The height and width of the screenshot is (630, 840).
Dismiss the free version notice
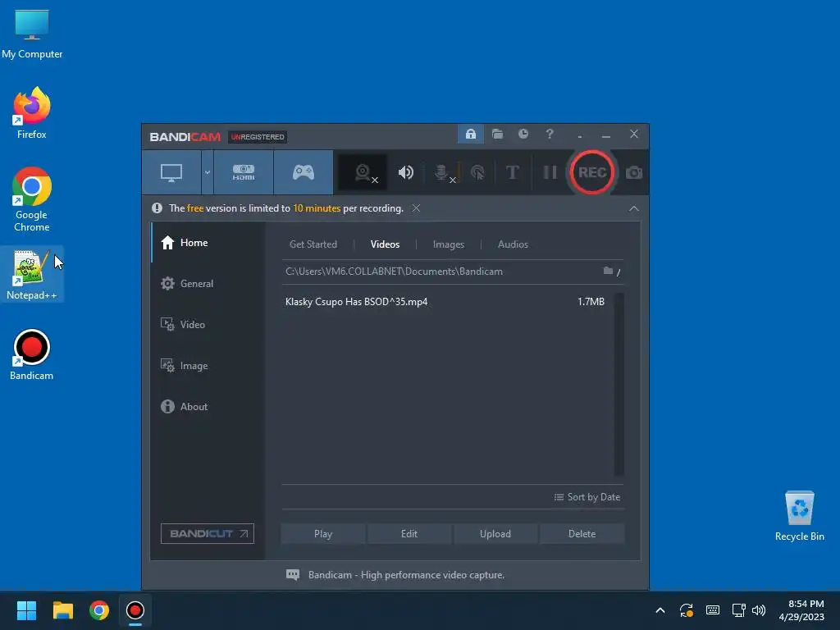point(416,208)
